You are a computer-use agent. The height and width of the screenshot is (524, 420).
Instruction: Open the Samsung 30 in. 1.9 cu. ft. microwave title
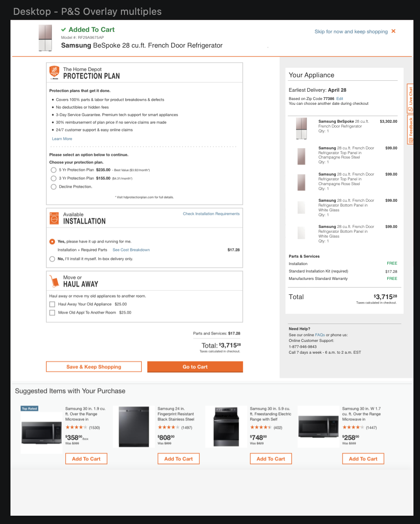[x=86, y=414]
